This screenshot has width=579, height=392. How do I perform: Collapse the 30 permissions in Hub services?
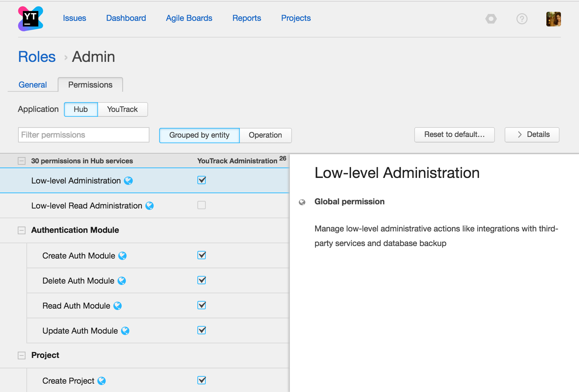click(22, 161)
